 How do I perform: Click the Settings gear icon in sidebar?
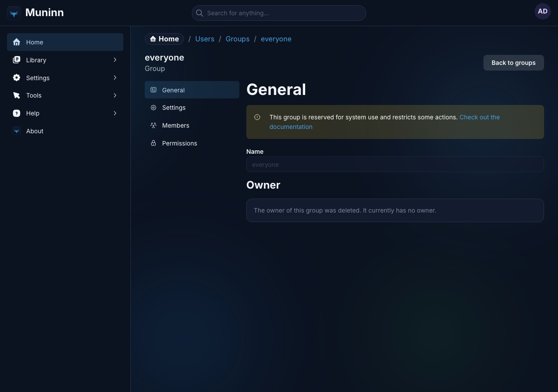click(17, 78)
